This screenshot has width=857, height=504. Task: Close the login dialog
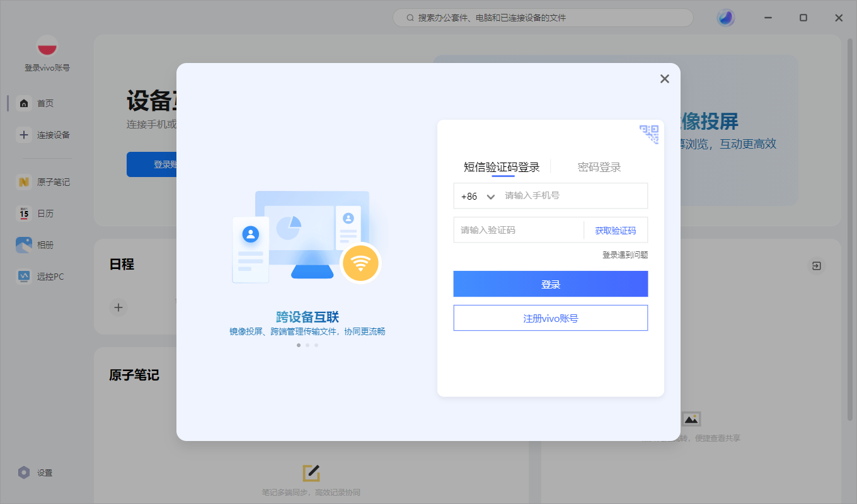tap(664, 79)
